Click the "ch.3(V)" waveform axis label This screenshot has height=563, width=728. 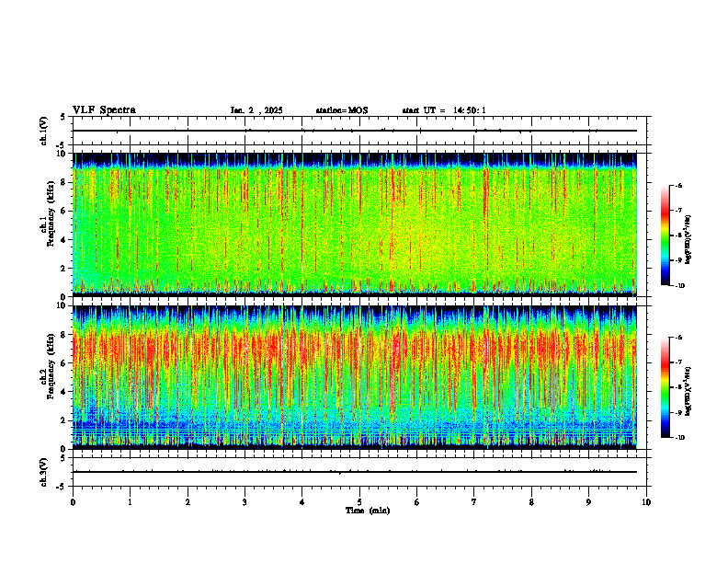coord(43,472)
